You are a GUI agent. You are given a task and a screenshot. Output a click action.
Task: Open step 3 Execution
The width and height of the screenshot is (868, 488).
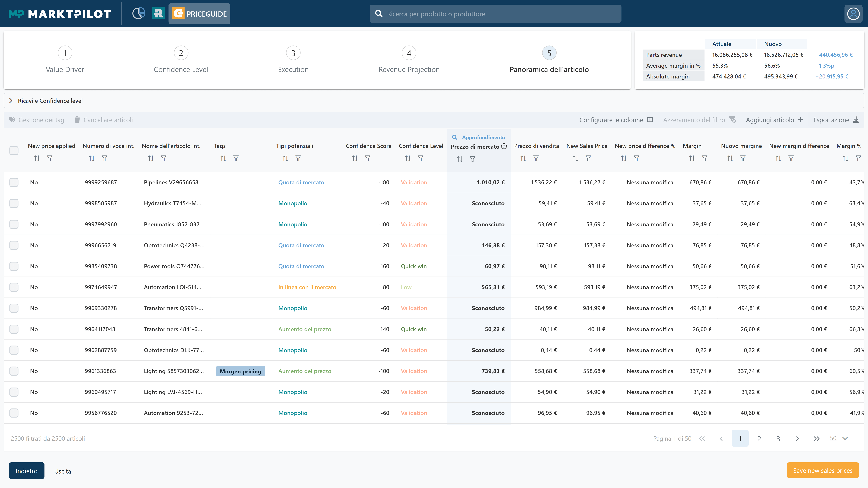293,53
